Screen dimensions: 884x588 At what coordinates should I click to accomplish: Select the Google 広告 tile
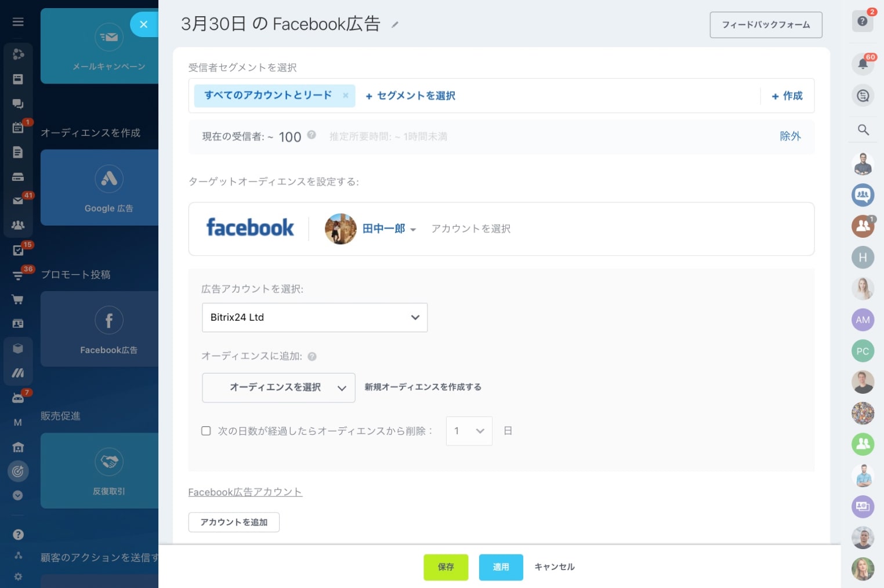coord(99,187)
